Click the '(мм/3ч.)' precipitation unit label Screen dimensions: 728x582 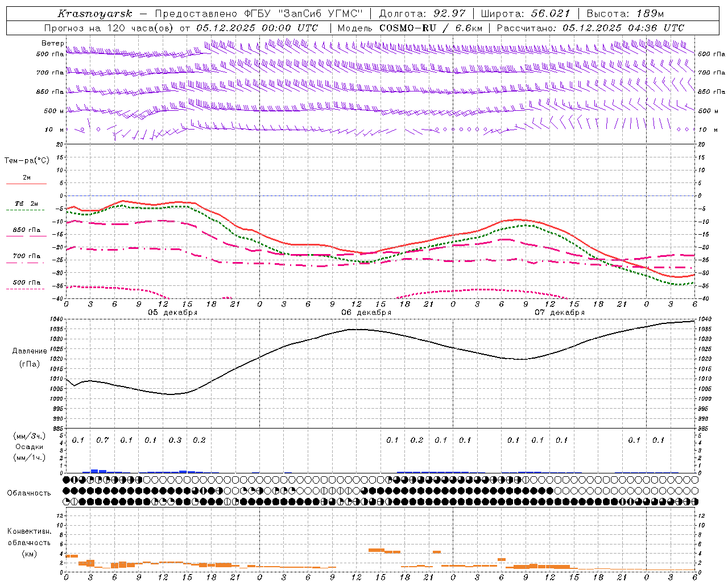coord(30,436)
